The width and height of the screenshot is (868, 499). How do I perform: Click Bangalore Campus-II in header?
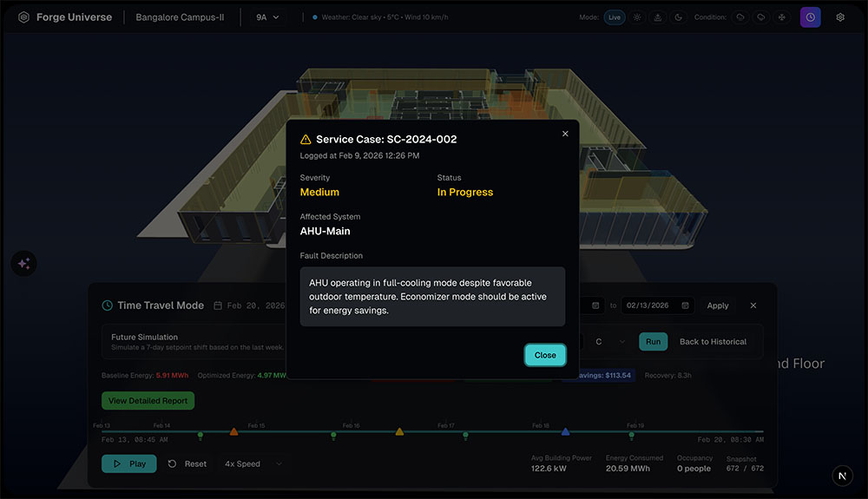[180, 17]
